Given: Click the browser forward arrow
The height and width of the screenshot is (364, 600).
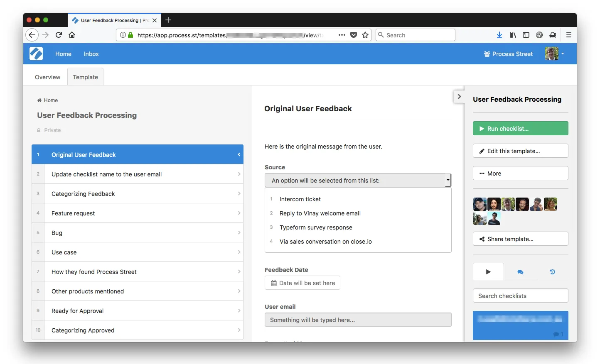Looking at the screenshot, I should [45, 35].
